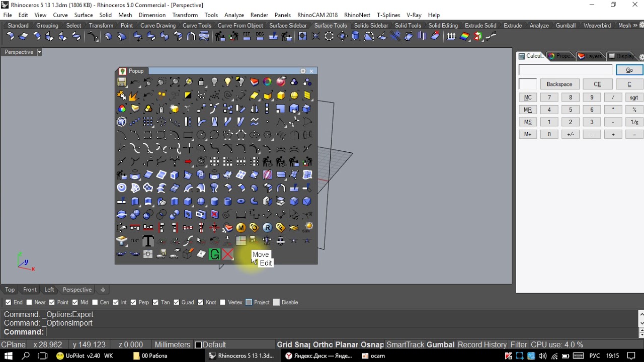Click the ellipse curve icon in Popup
Viewport: 644px width, 362px height.
(x=254, y=135)
